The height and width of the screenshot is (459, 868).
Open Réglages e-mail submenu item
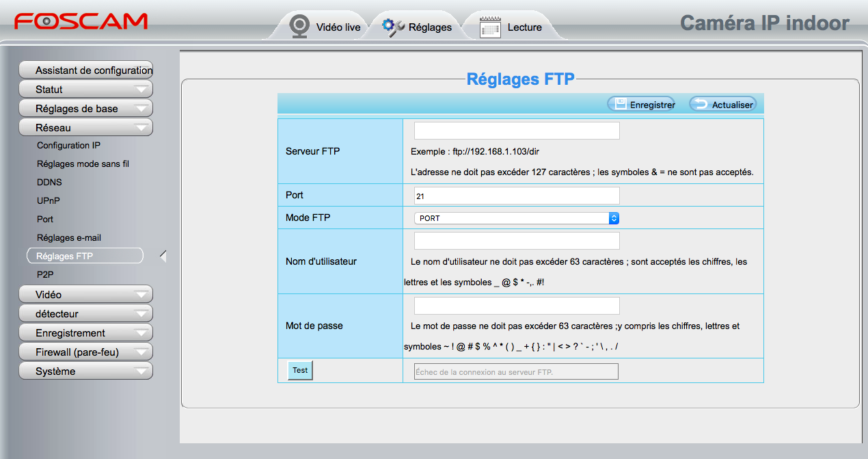[69, 238]
